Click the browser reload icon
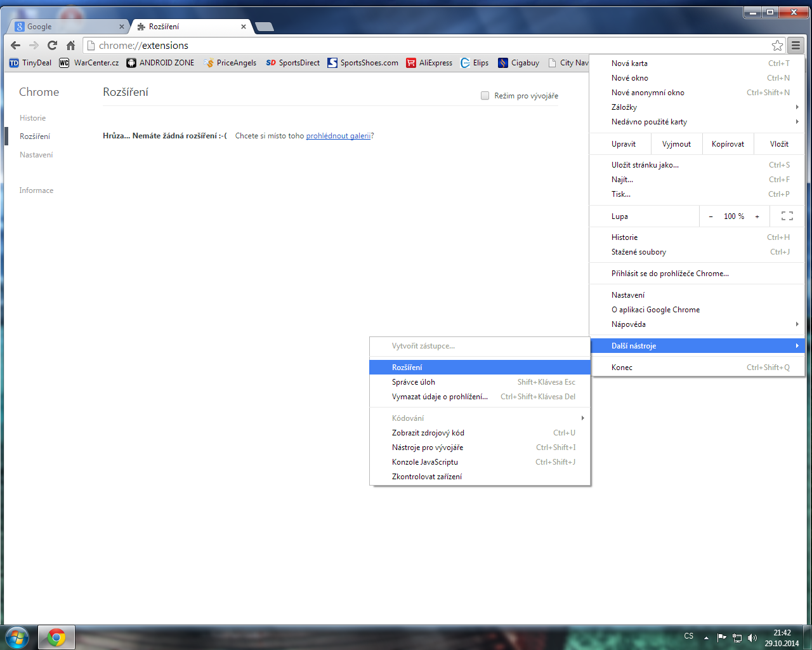 [x=52, y=45]
